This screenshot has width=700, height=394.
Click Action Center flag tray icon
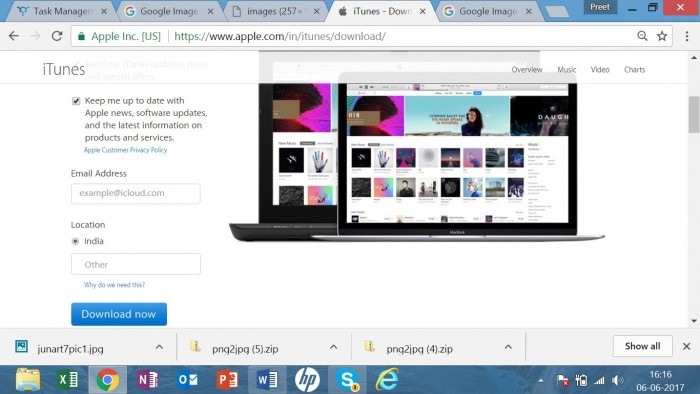562,381
